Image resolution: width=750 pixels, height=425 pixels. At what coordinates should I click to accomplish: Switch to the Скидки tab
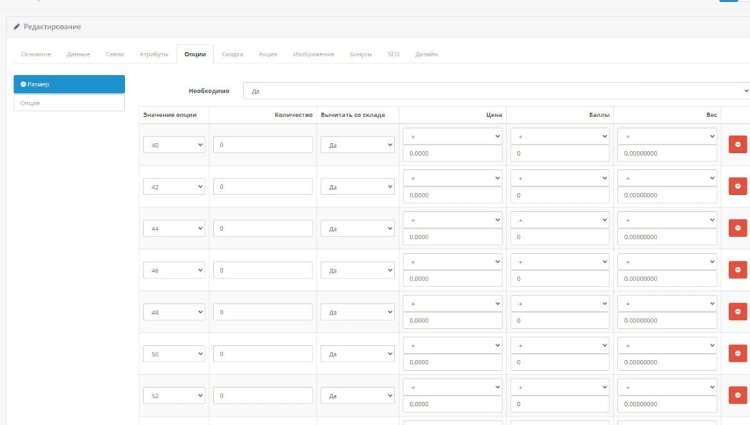pyautogui.click(x=232, y=53)
